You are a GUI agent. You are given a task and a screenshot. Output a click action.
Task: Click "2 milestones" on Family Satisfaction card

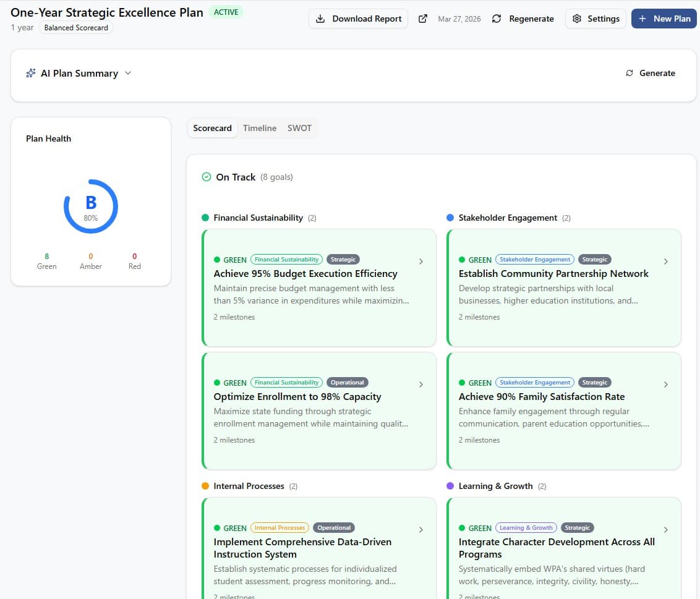pos(479,440)
